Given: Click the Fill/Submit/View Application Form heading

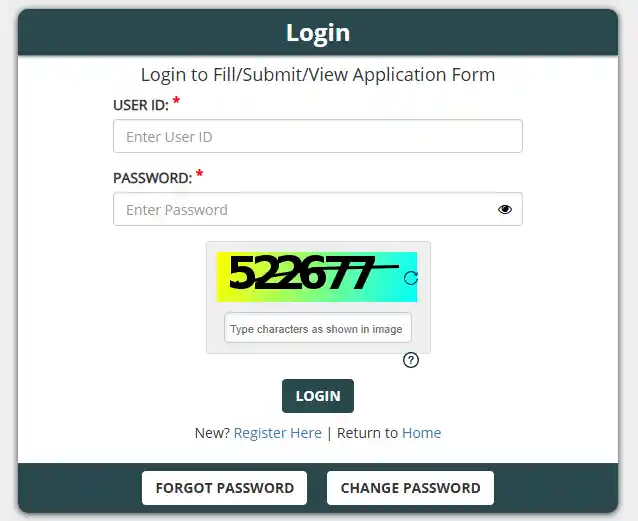Looking at the screenshot, I should tap(318, 75).
